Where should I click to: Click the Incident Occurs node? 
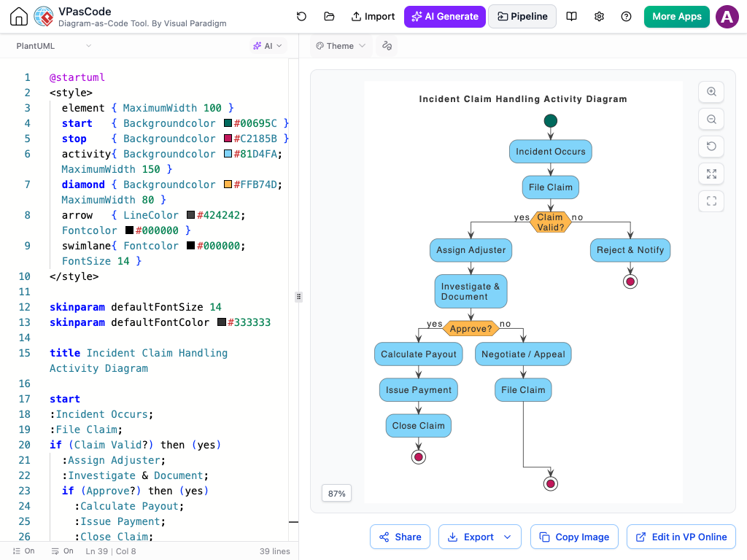click(x=550, y=152)
